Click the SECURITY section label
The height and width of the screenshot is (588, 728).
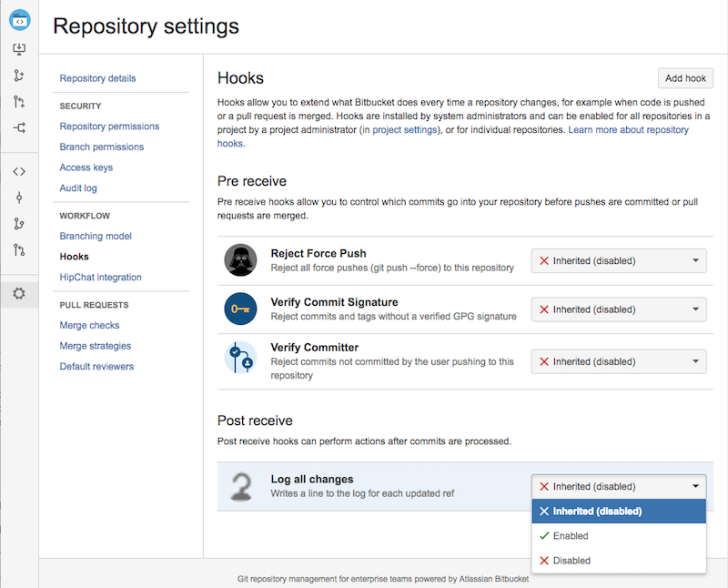80,106
